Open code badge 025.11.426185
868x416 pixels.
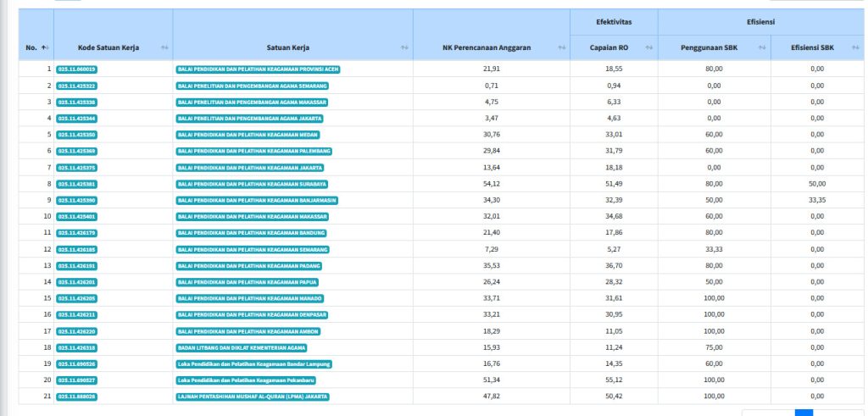[77, 249]
